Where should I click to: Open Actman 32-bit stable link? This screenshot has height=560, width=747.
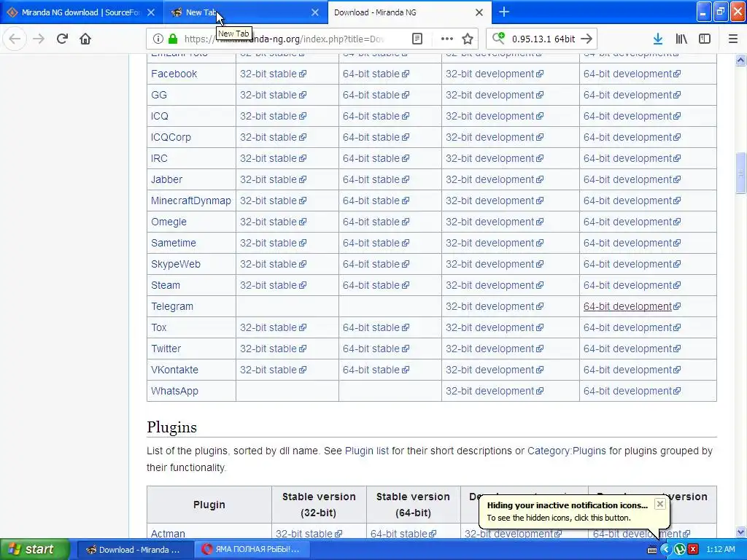click(309, 534)
